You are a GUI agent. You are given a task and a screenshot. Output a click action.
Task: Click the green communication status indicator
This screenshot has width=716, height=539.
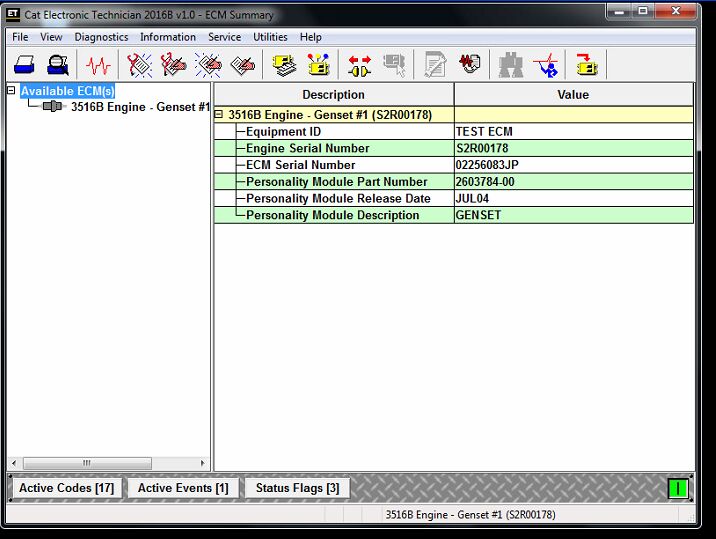tap(678, 488)
